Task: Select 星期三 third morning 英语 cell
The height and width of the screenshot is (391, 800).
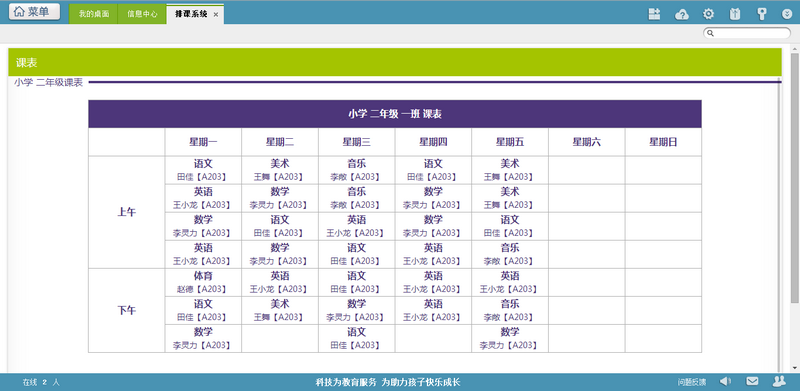Action: click(357, 226)
